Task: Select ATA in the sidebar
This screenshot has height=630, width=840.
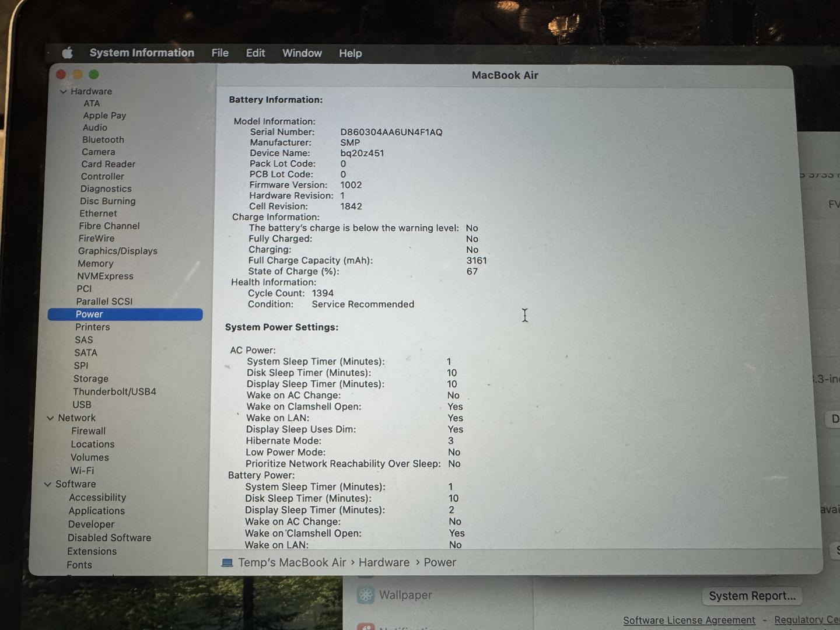Action: click(92, 103)
